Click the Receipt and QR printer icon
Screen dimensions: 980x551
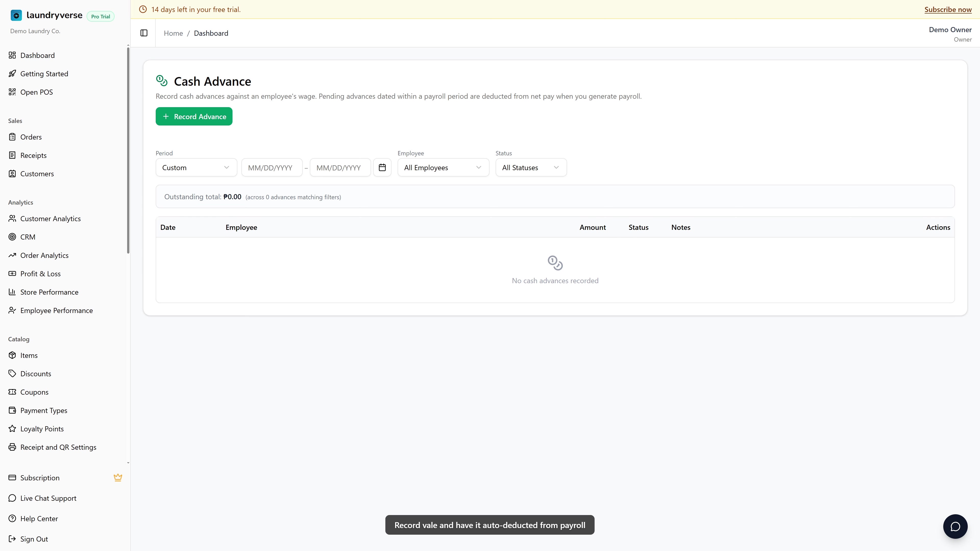click(x=12, y=447)
